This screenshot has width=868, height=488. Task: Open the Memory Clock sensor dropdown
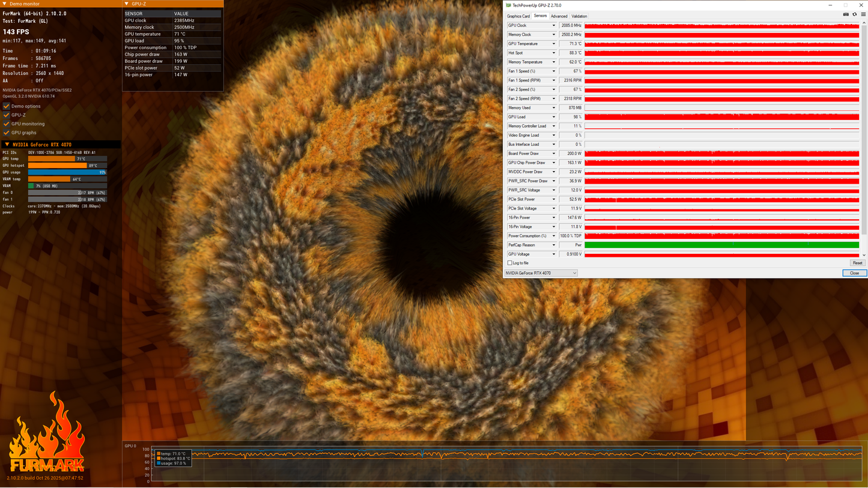(x=554, y=35)
